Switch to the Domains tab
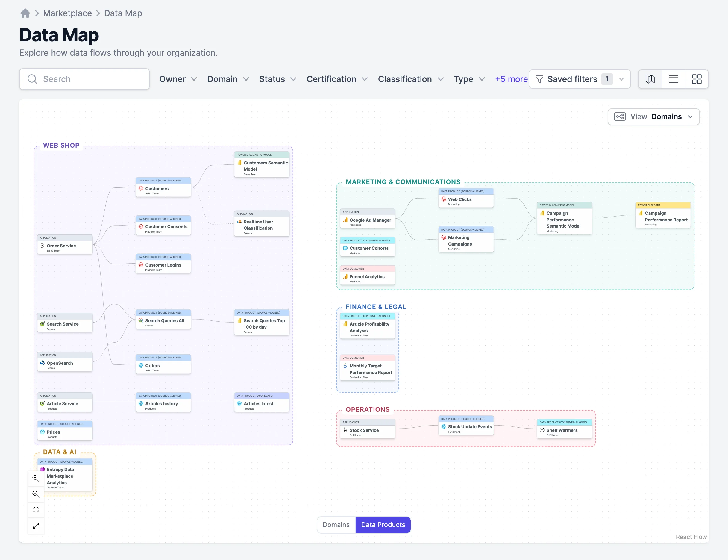728x560 pixels. [336, 525]
